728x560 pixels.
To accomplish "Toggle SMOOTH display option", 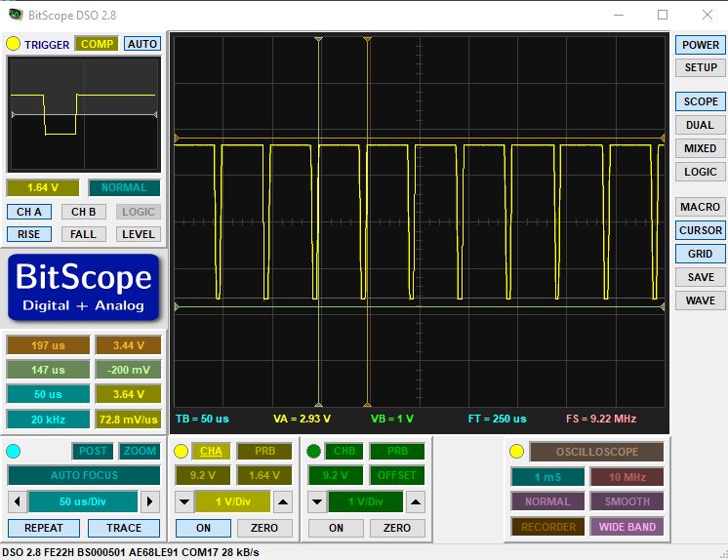I will point(627,501).
